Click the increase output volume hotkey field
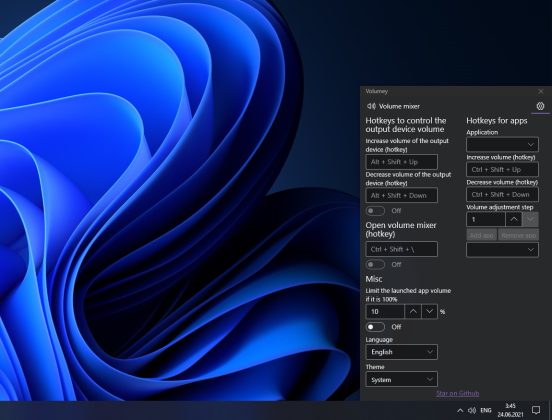 (x=401, y=162)
